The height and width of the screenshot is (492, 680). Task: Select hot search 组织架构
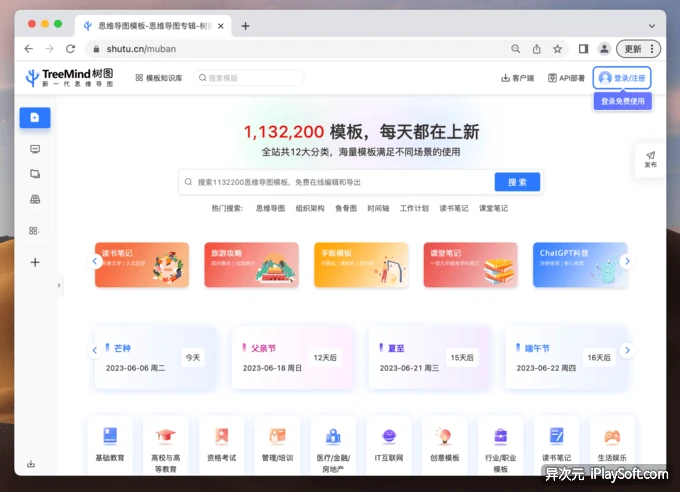[x=310, y=208]
